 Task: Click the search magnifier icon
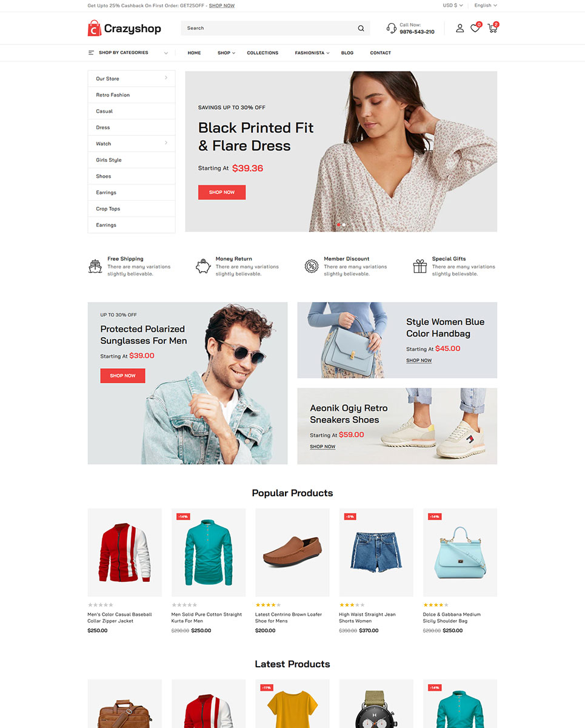tap(361, 29)
